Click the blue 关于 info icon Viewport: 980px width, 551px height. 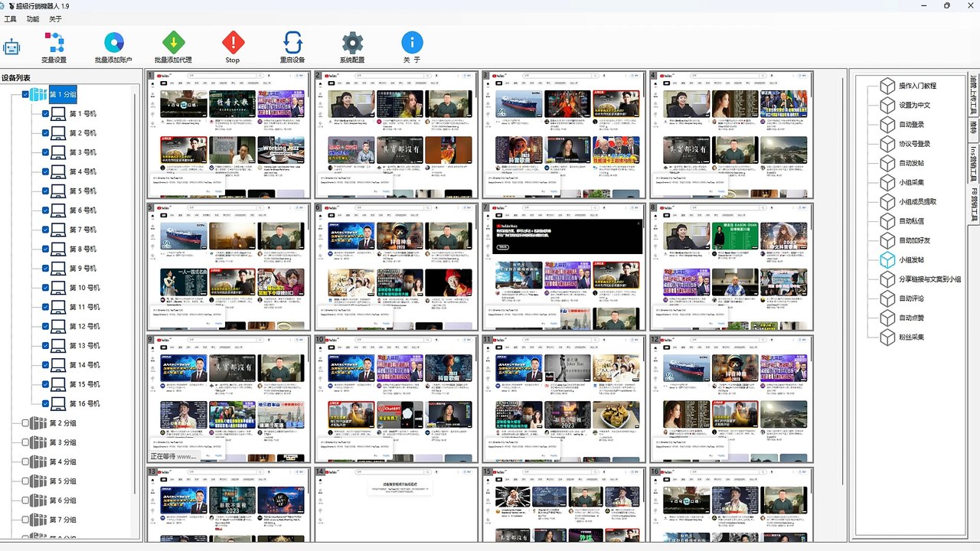point(412,42)
